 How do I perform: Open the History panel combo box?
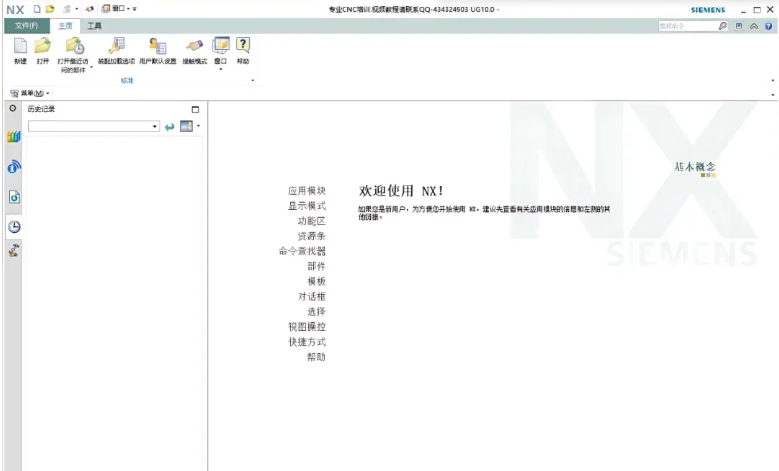point(94,126)
